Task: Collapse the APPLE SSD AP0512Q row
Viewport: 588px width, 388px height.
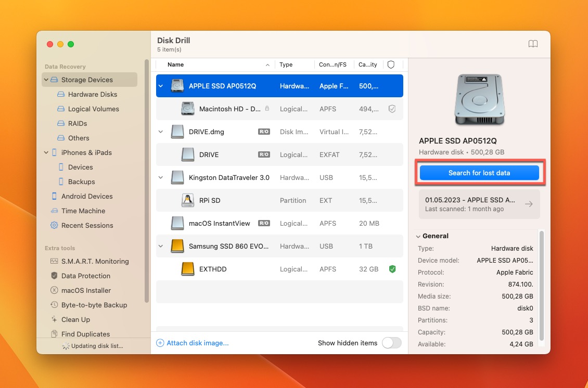Action: [161, 86]
